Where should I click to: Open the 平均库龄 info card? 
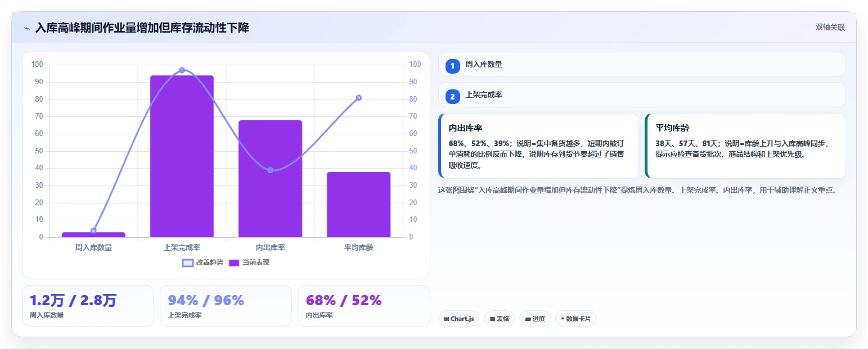745,146
